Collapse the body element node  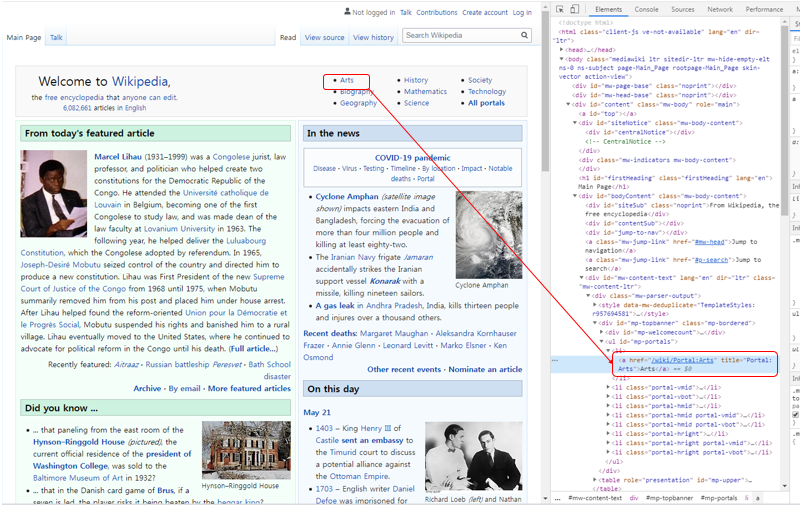point(562,59)
